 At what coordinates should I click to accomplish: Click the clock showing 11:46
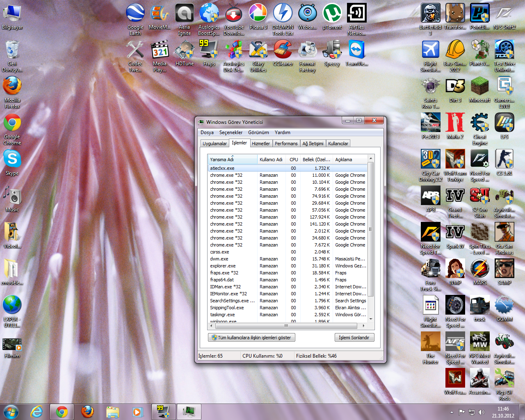pyautogui.click(x=503, y=409)
